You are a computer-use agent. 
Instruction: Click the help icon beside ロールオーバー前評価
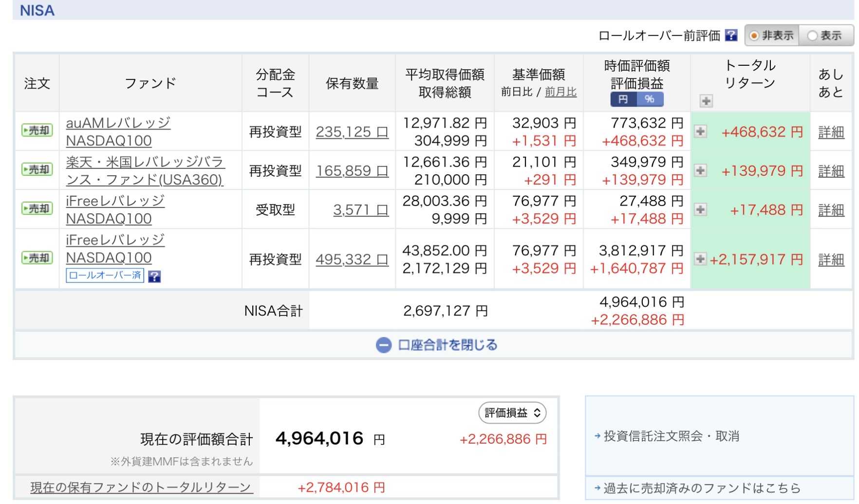pyautogui.click(x=731, y=36)
